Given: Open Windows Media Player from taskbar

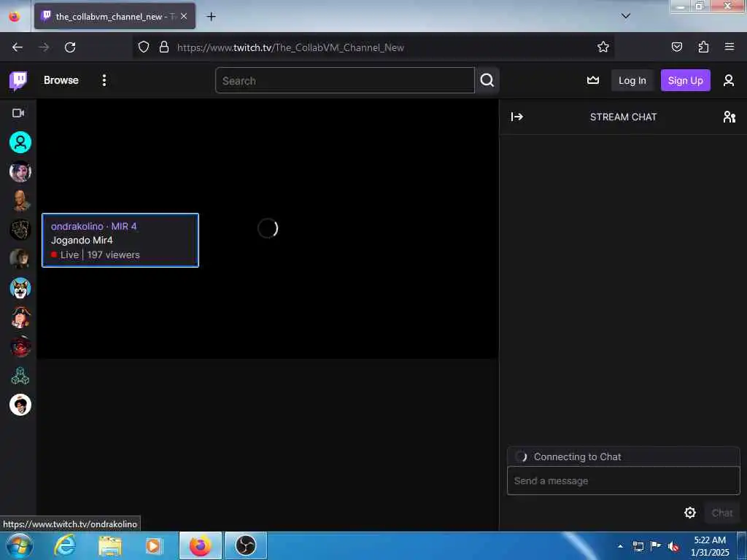Looking at the screenshot, I should 153,545.
